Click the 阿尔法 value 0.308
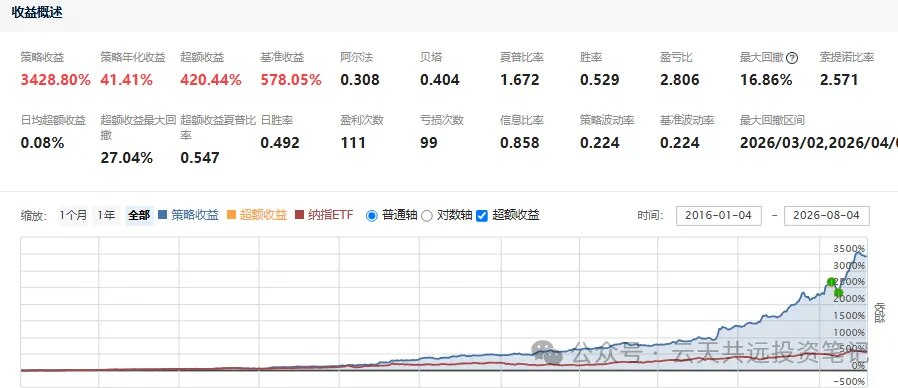 pyautogui.click(x=360, y=80)
